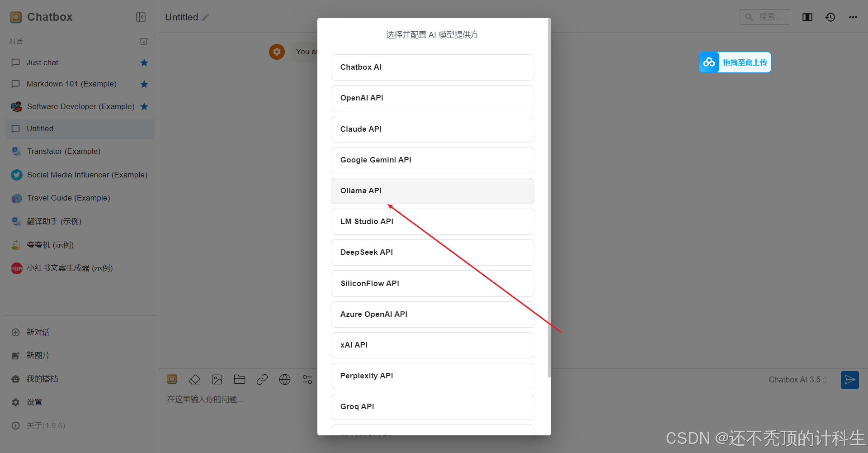Attach a file with folder icon
Image resolution: width=868 pixels, height=453 pixels.
point(240,379)
